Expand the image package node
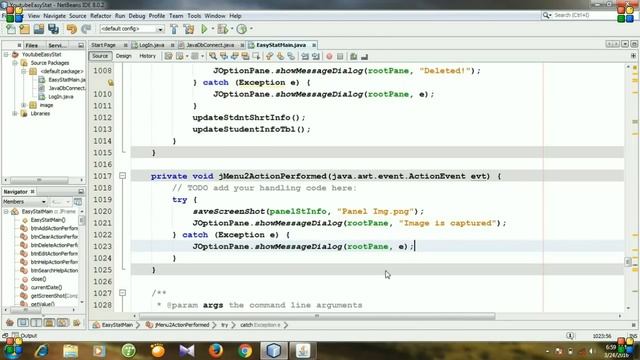 click(x=24, y=105)
